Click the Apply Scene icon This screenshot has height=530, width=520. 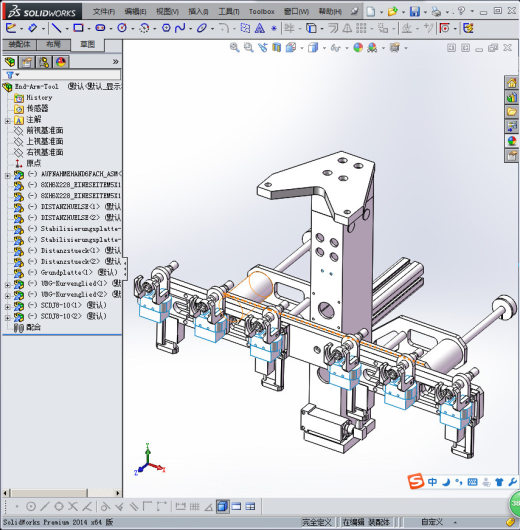pos(373,48)
